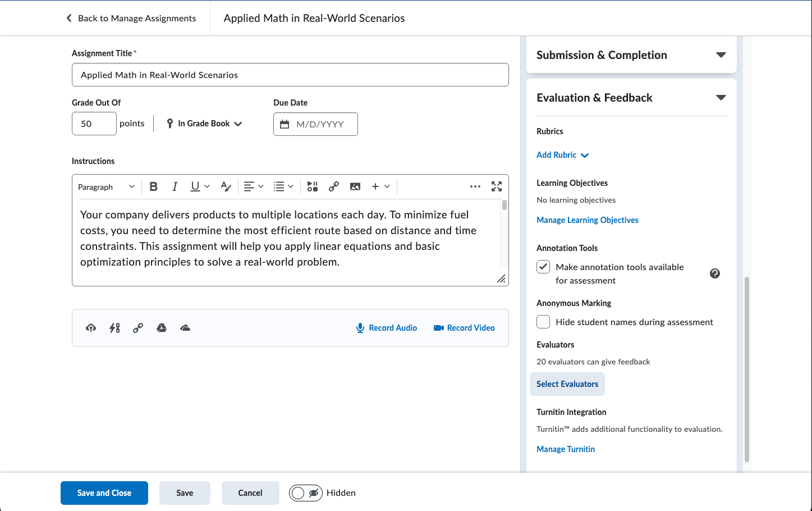The height and width of the screenshot is (511, 812).
Task: Toggle bold formatting in the editor
Action: pyautogui.click(x=154, y=186)
